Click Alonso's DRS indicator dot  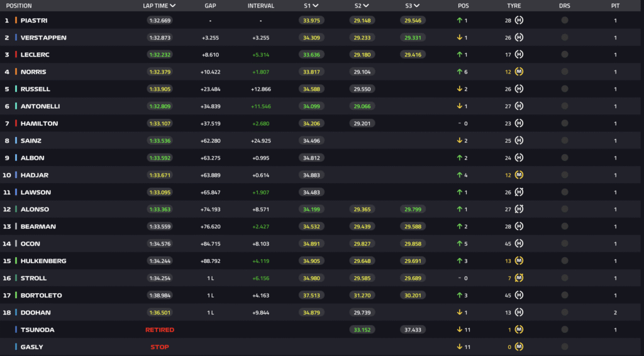tap(565, 209)
